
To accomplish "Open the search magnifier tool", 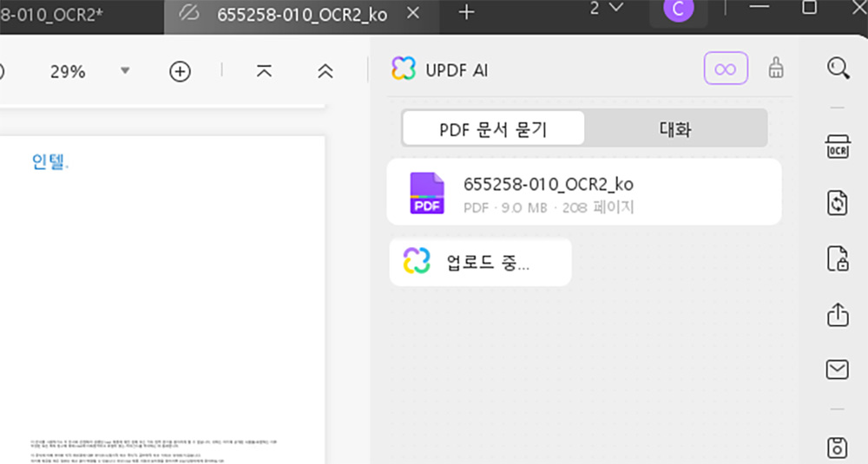I will pyautogui.click(x=838, y=69).
